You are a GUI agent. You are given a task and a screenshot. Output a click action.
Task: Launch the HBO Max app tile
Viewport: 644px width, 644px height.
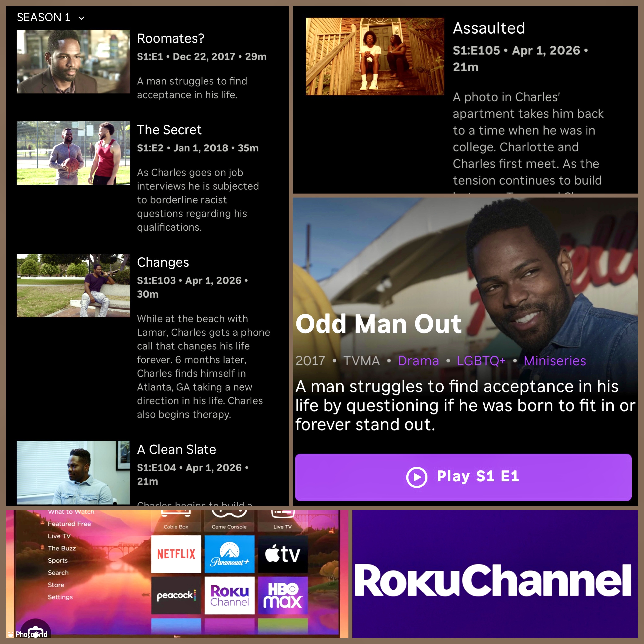tap(283, 595)
